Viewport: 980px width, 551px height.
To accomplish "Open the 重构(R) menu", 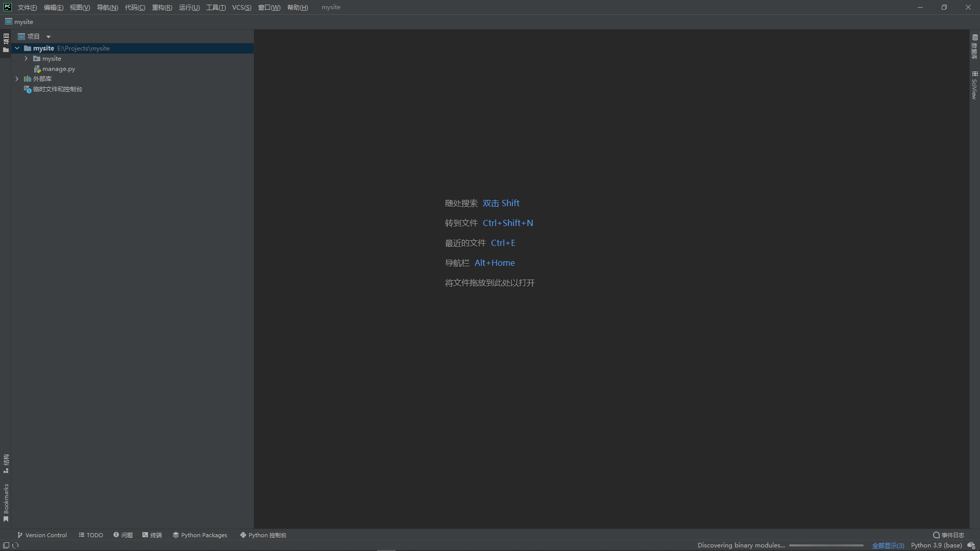I will click(x=162, y=7).
